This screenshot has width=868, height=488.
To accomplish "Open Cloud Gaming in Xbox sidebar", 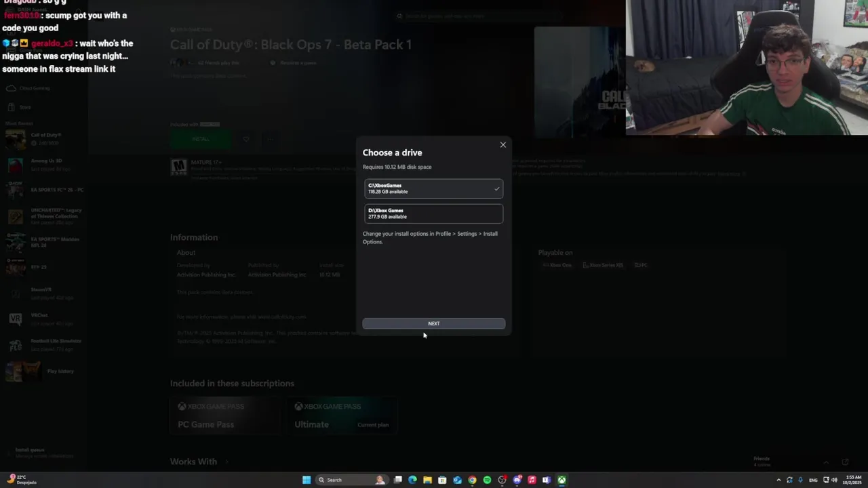I will 28,88.
